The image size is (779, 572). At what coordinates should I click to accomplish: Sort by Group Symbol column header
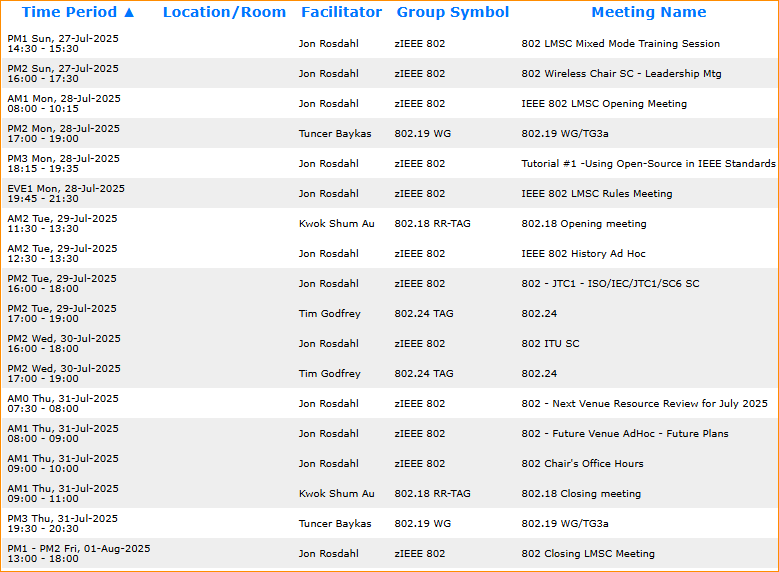coord(453,12)
